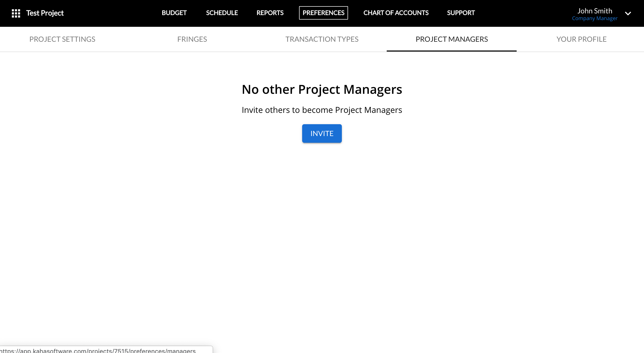Switch to the Fringes tab
Image resolution: width=644 pixels, height=353 pixels.
point(192,39)
